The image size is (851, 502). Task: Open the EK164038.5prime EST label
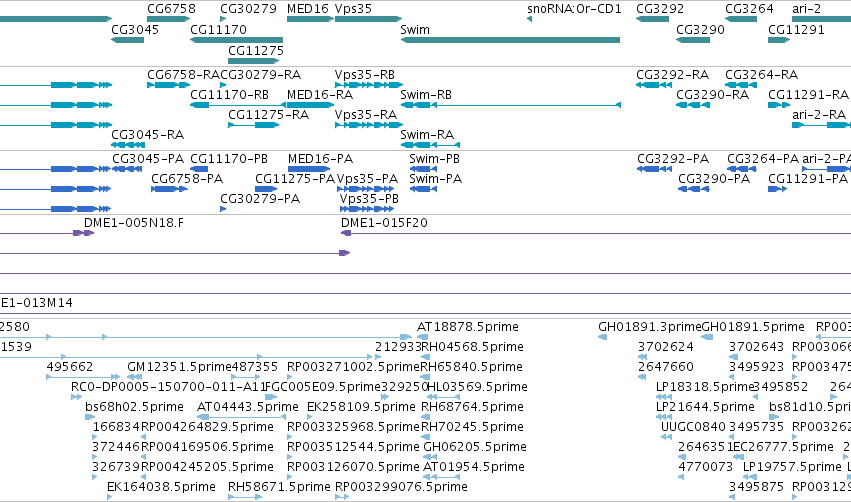coord(161,487)
